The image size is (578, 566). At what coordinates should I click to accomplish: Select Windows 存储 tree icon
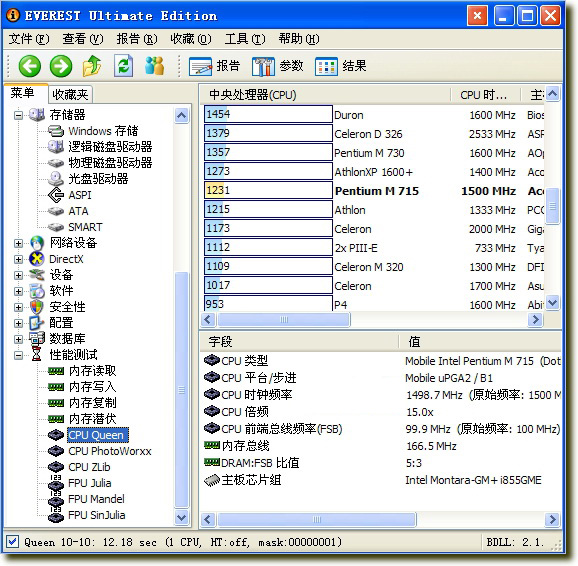[56, 131]
